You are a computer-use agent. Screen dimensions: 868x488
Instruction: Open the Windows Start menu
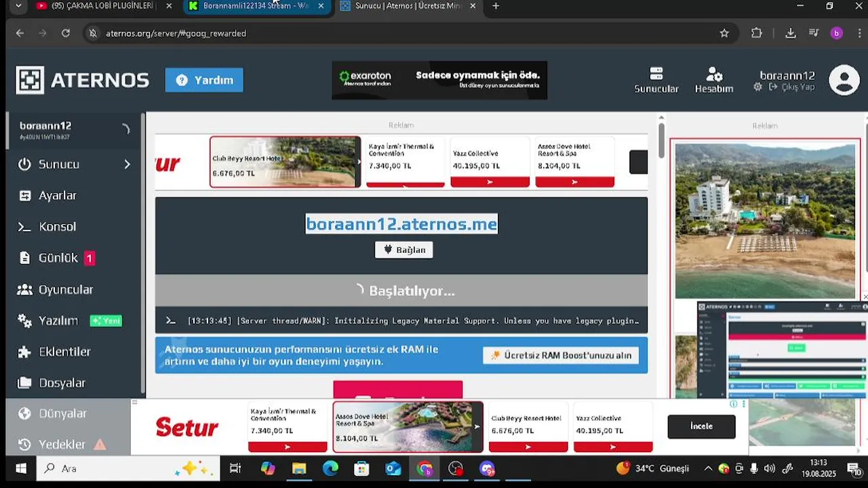tap(20, 468)
